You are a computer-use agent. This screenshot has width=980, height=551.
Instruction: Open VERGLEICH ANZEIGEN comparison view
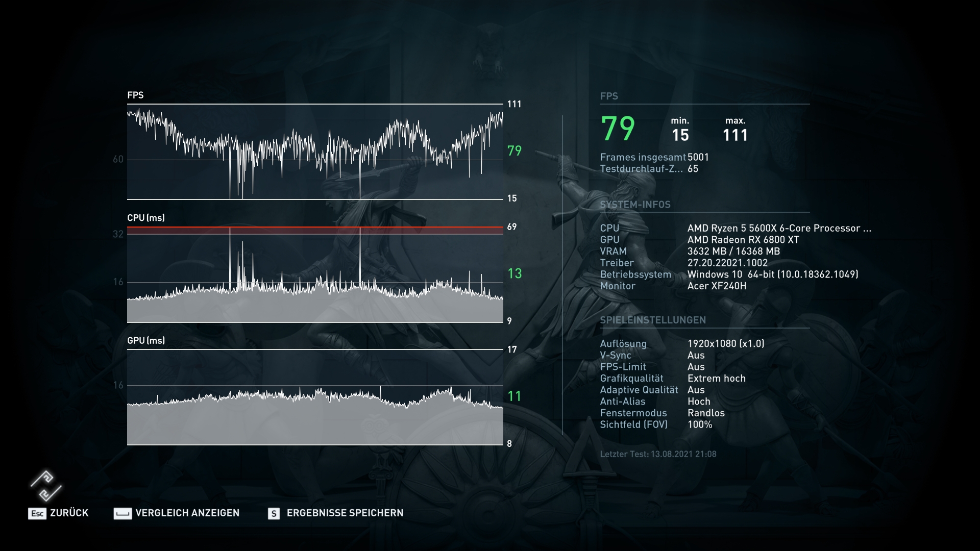click(x=187, y=513)
